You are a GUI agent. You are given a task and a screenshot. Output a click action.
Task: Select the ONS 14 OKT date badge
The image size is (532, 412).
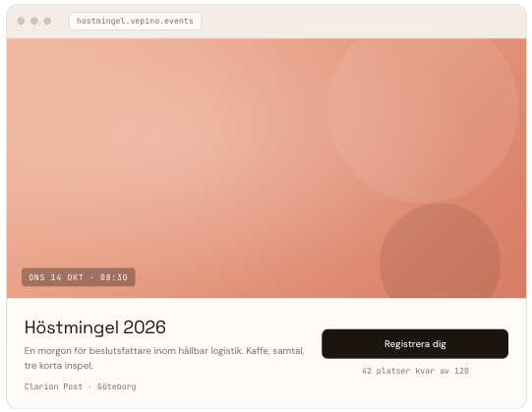click(x=79, y=277)
